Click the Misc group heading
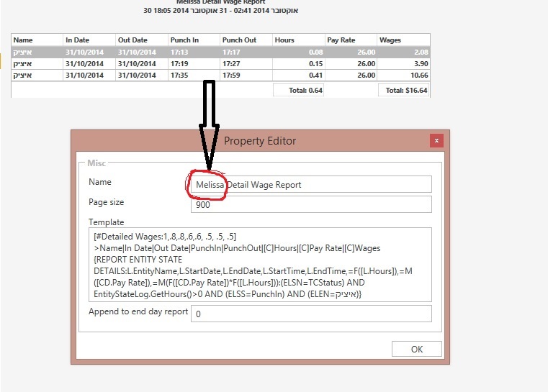Screen dimensions: 548x392 point(96,163)
